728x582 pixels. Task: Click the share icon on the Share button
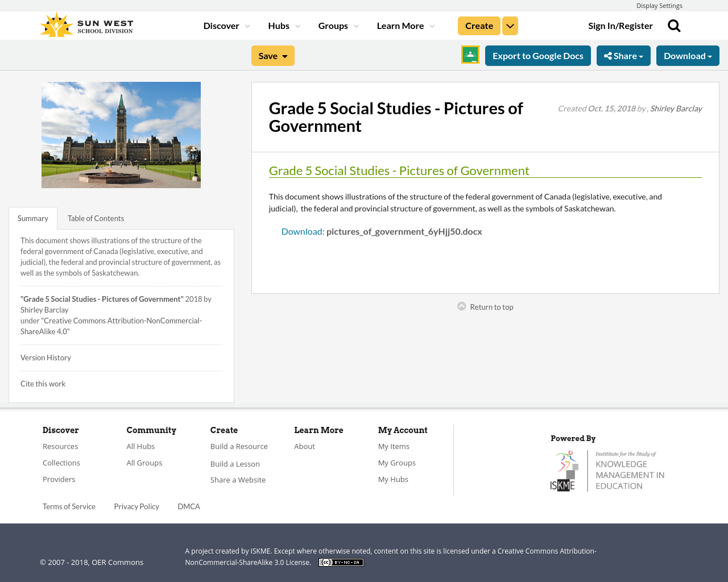point(610,55)
